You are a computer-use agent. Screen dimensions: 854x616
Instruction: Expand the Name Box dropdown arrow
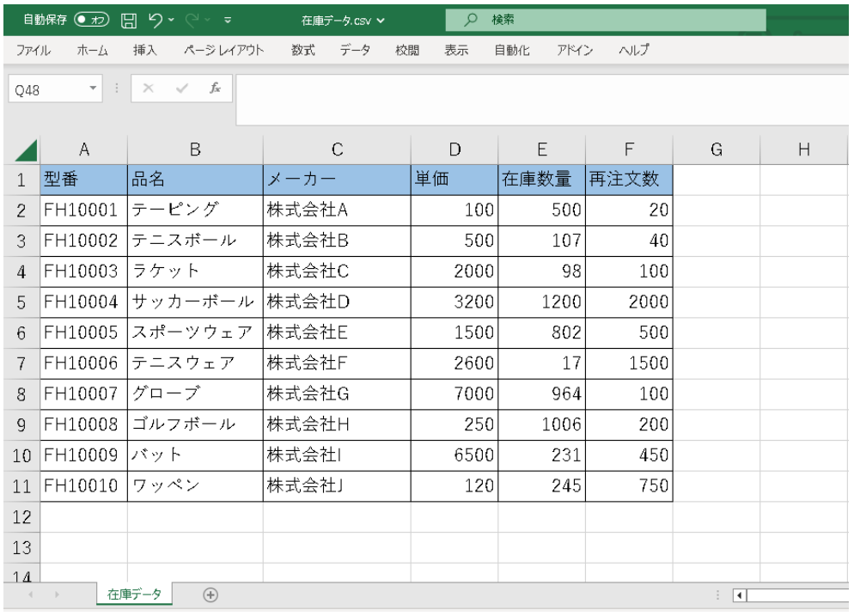point(93,90)
